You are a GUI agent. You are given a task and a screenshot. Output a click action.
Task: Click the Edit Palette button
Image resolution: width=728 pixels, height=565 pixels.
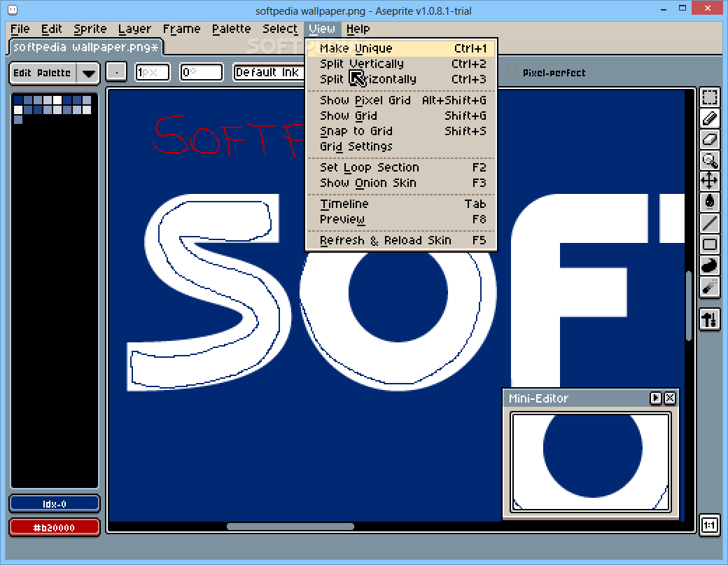click(x=43, y=73)
